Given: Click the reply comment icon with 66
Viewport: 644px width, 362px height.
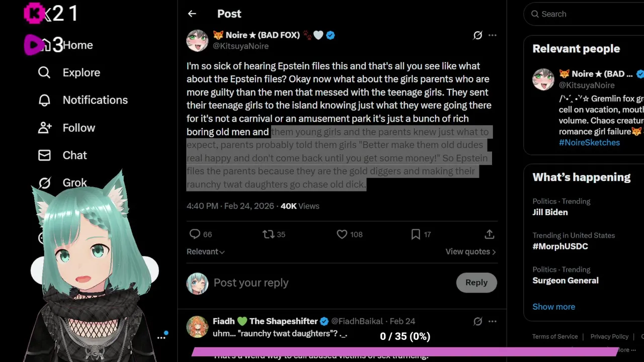Looking at the screenshot, I should pyautogui.click(x=195, y=234).
